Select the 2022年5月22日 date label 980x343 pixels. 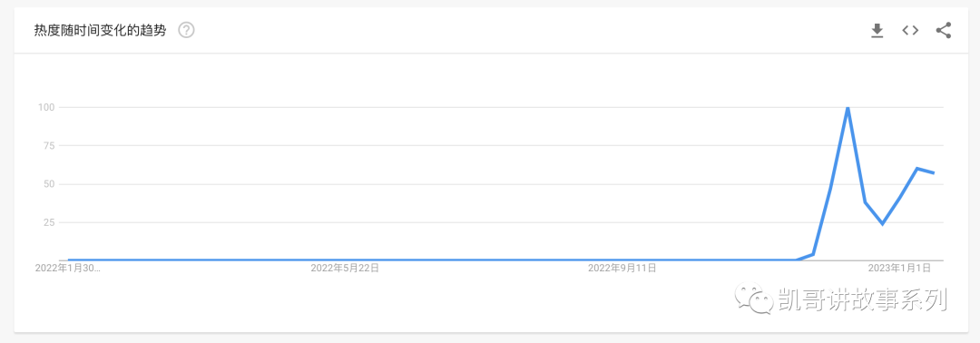pos(345,268)
